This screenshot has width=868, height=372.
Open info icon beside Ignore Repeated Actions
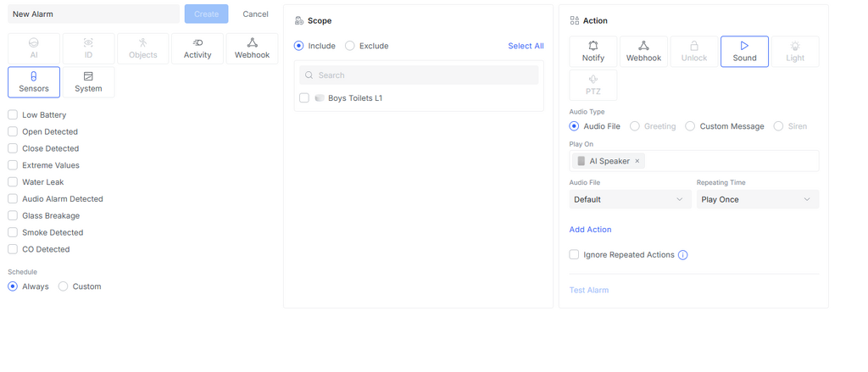682,255
